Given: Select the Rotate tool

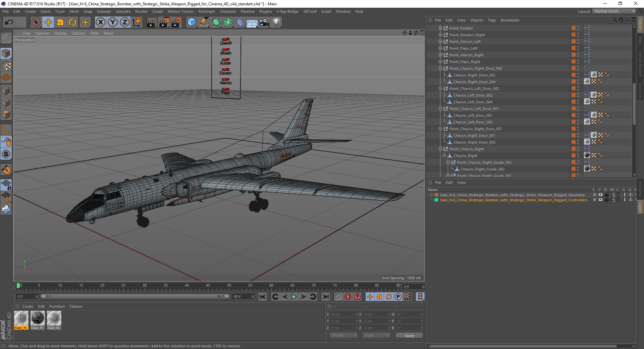Looking at the screenshot, I should coord(72,22).
